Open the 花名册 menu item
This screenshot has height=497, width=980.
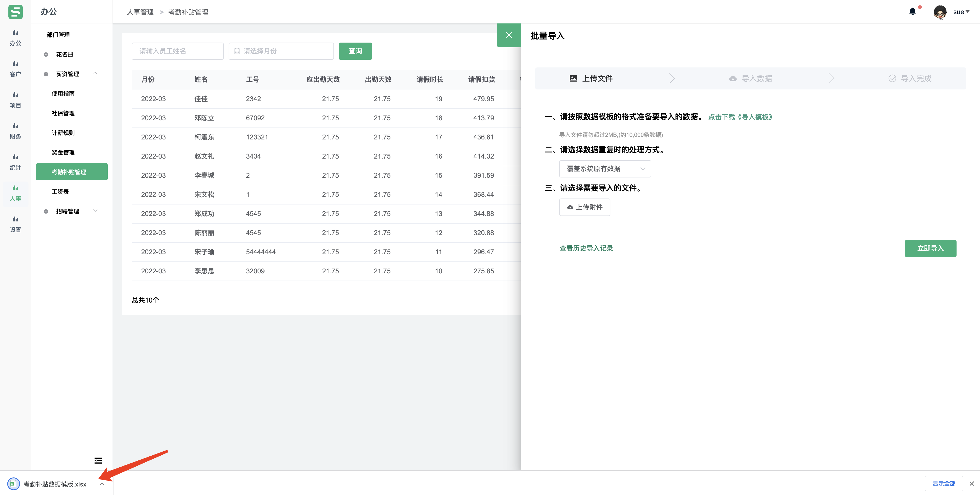(65, 54)
